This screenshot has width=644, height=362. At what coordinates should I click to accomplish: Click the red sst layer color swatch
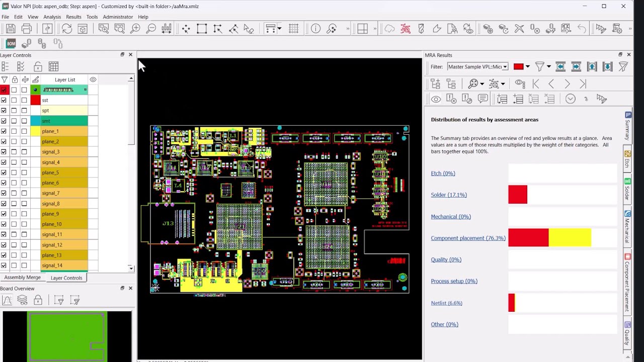(x=35, y=100)
